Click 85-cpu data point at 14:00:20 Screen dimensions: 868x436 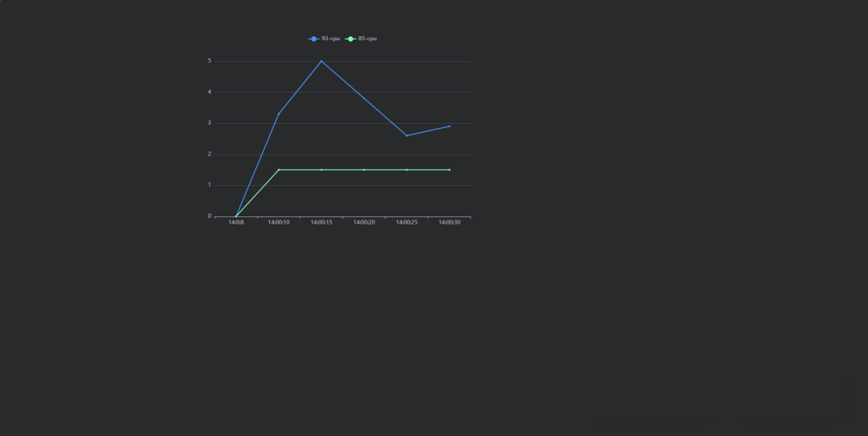point(364,170)
